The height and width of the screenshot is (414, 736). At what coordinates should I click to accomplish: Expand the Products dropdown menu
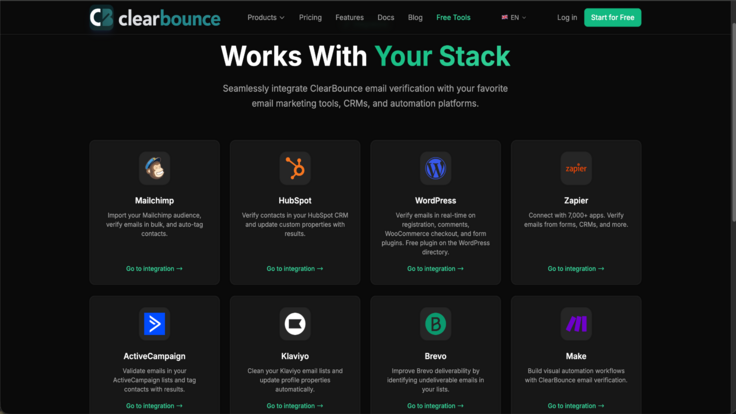point(266,17)
